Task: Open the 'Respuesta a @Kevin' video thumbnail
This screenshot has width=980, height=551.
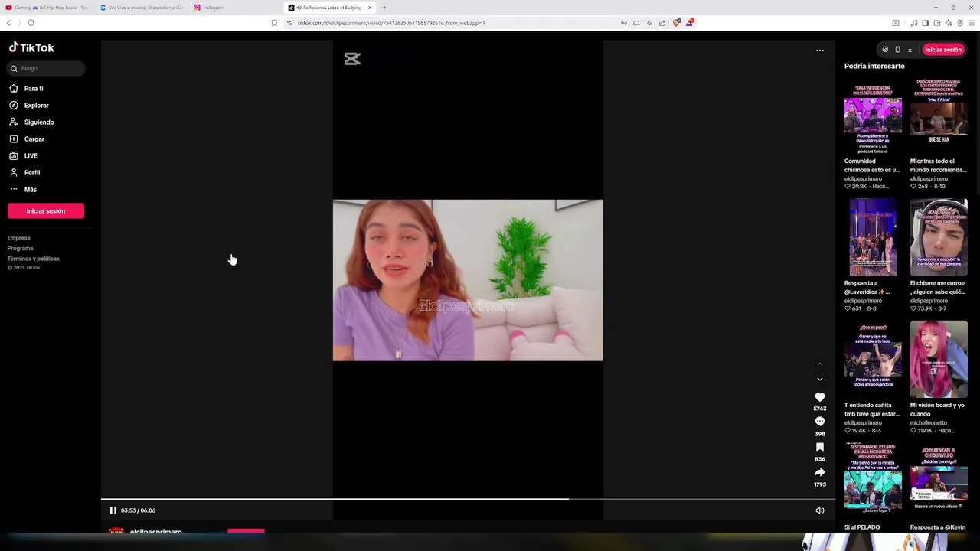Action: pyautogui.click(x=939, y=481)
